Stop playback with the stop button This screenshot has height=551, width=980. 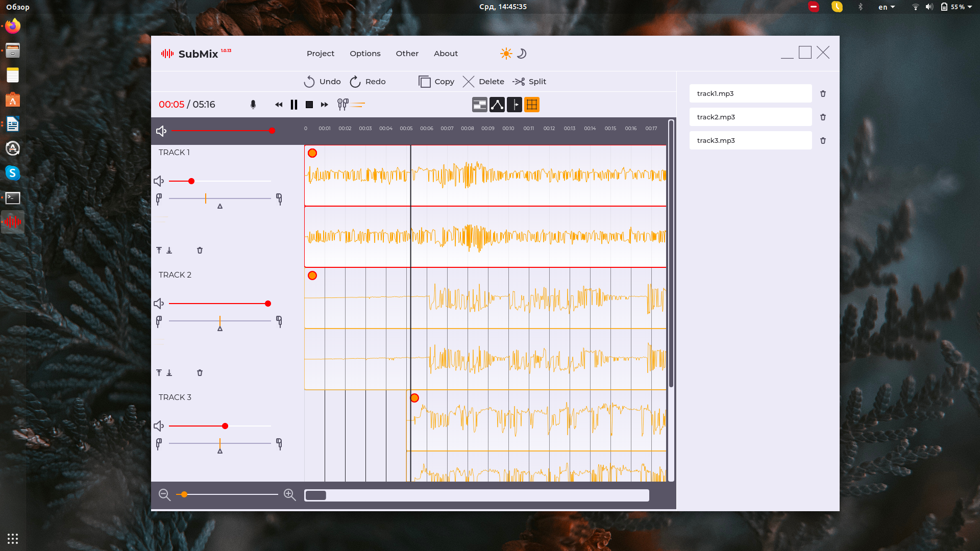click(x=309, y=105)
